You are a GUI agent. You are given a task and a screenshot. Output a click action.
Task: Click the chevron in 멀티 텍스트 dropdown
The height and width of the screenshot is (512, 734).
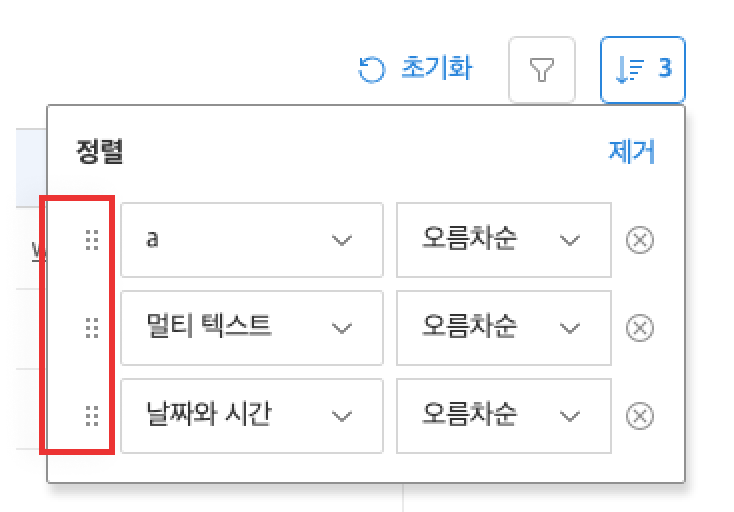tap(342, 328)
